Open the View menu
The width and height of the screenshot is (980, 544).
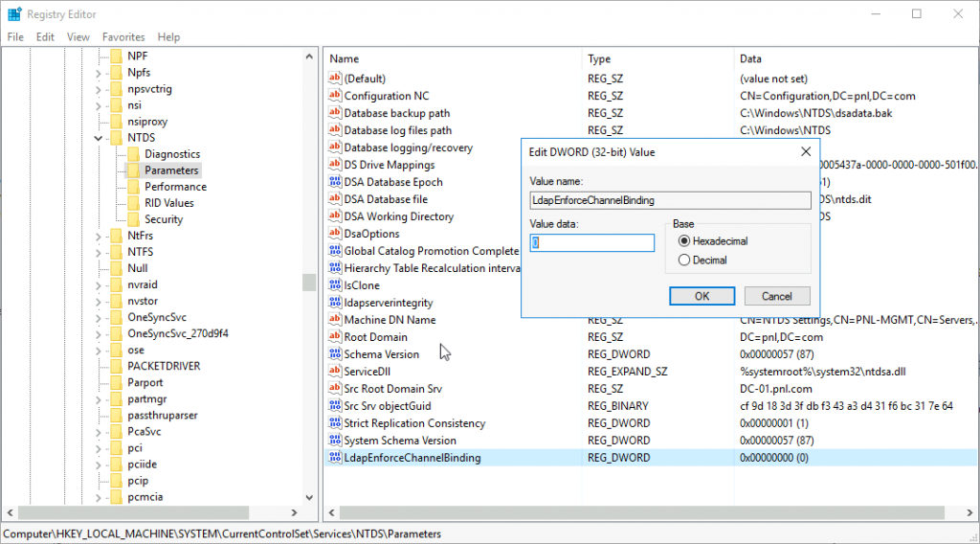[x=78, y=37]
